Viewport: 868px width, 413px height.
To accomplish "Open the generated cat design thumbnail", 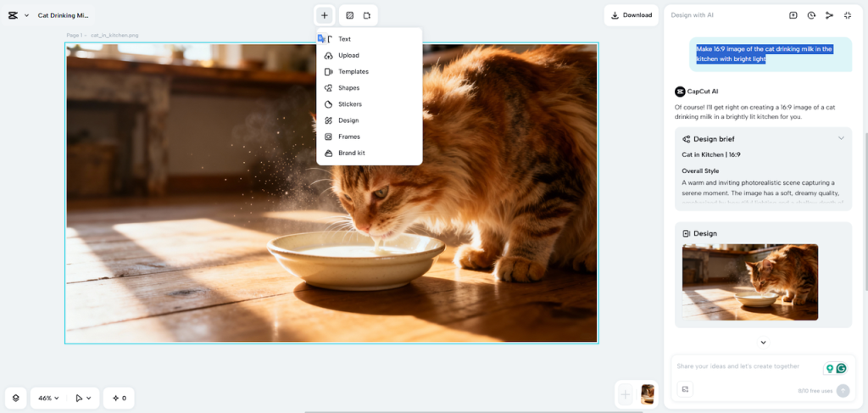I will [749, 282].
